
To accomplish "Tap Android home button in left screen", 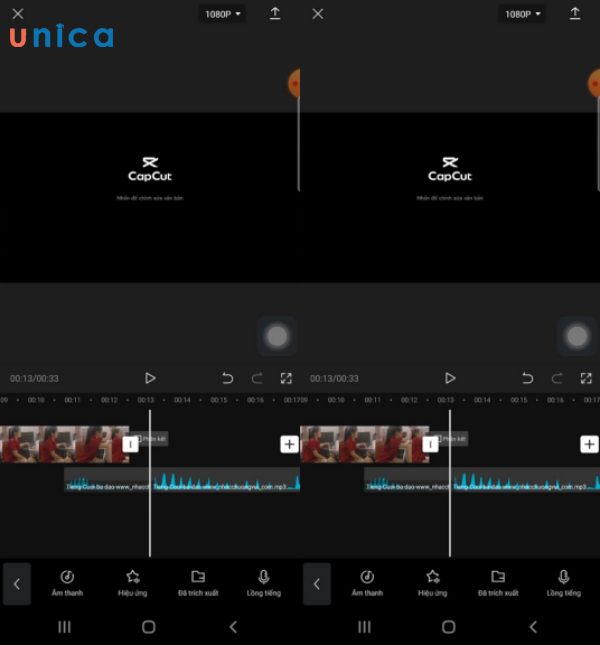I will tap(148, 627).
